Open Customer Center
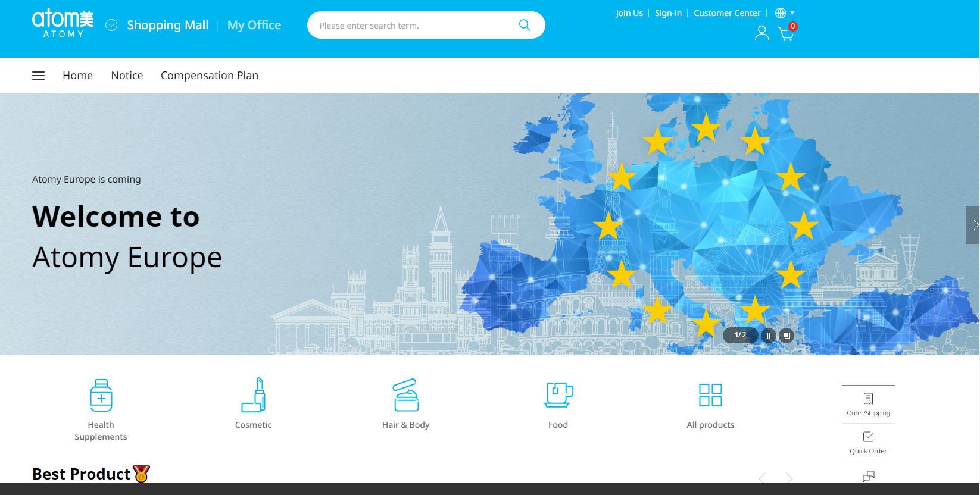The image size is (980, 495). [x=727, y=13]
